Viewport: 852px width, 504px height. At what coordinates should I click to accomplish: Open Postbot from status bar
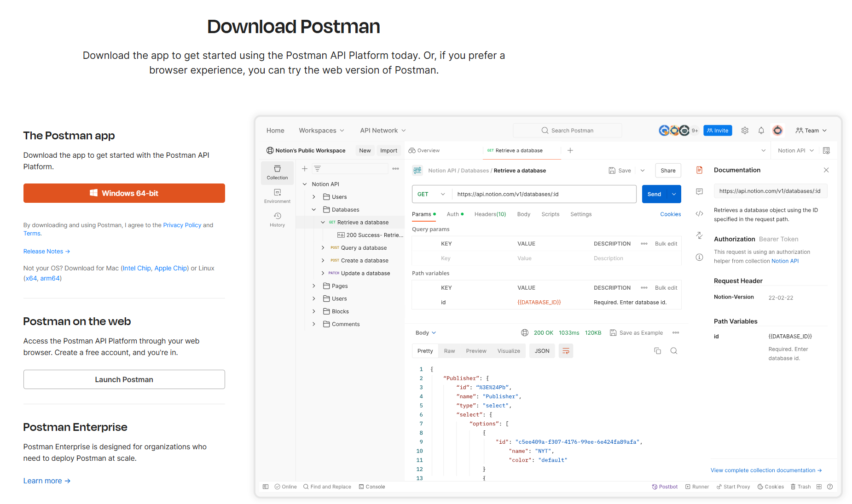[x=665, y=487]
